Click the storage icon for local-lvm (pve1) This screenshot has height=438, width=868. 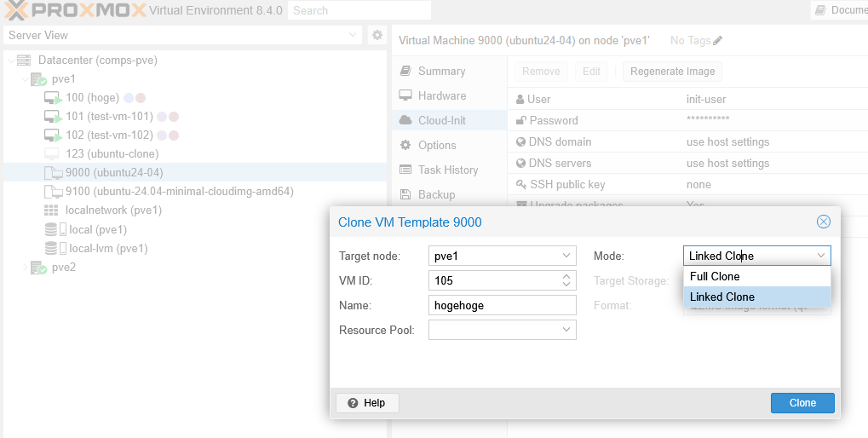[55, 248]
